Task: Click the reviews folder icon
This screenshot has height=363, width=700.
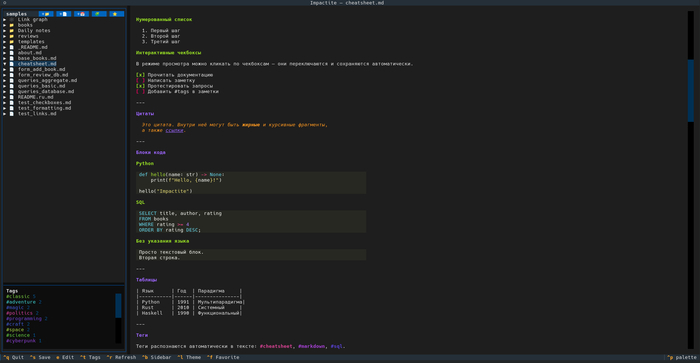Action: [12, 36]
